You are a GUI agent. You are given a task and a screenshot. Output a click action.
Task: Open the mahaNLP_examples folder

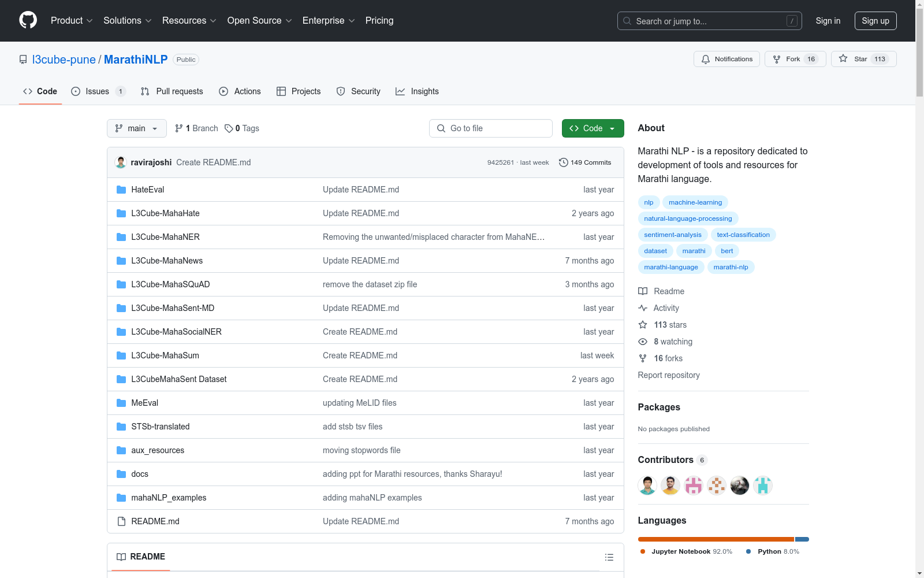click(x=169, y=498)
